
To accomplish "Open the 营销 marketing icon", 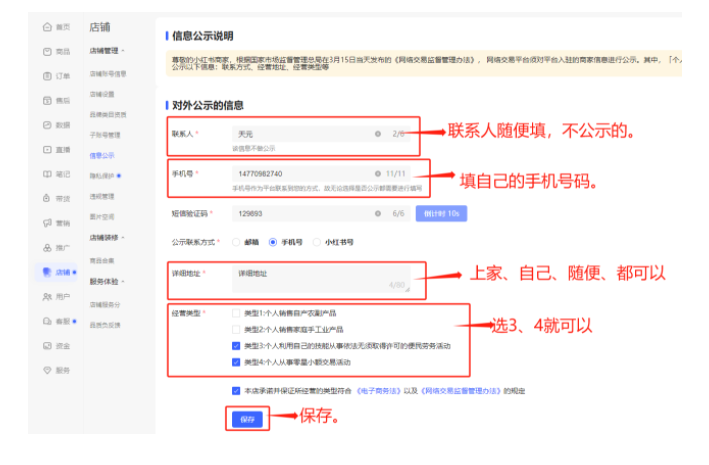I will point(47,223).
